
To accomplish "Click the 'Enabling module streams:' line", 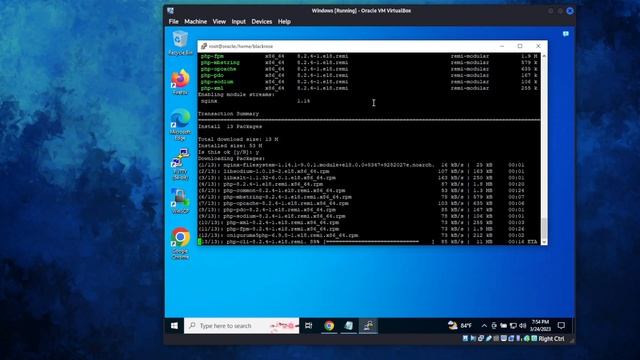I will click(x=237, y=95).
